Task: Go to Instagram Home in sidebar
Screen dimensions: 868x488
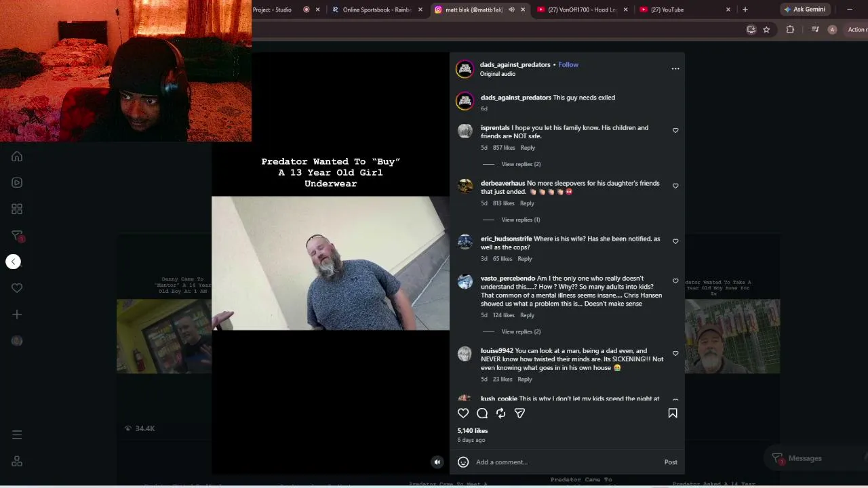Action: coord(17,157)
